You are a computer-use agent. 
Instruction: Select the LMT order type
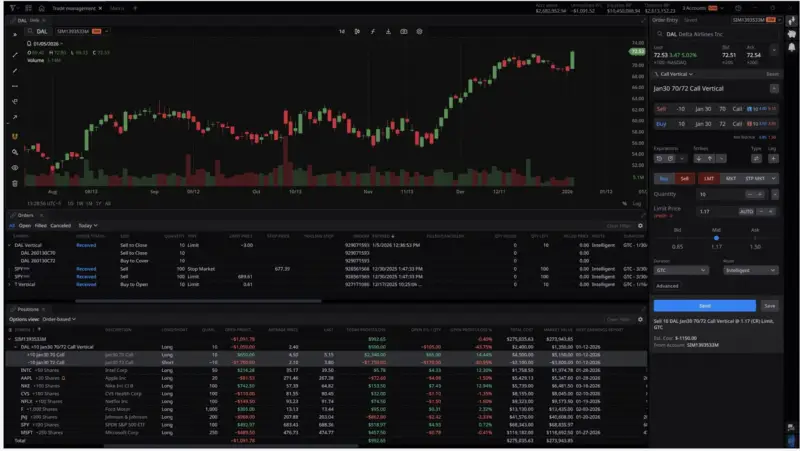[709, 179]
